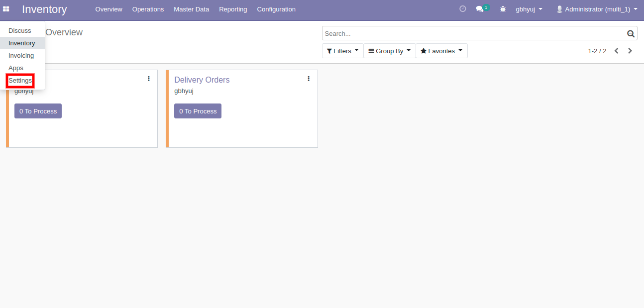This screenshot has height=308, width=644.
Task: Click the apps grid menu icon
Action: click(6, 9)
